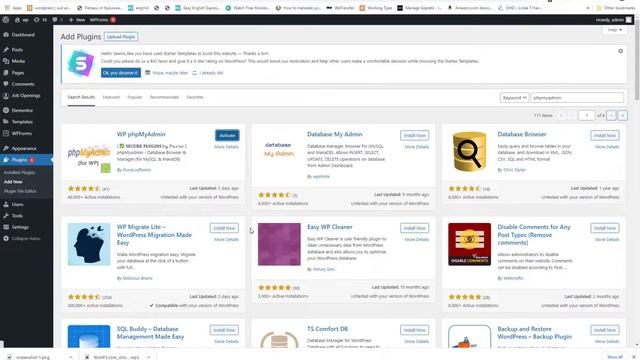Install the Database My Admin plugin
640x360 pixels.
414,135
